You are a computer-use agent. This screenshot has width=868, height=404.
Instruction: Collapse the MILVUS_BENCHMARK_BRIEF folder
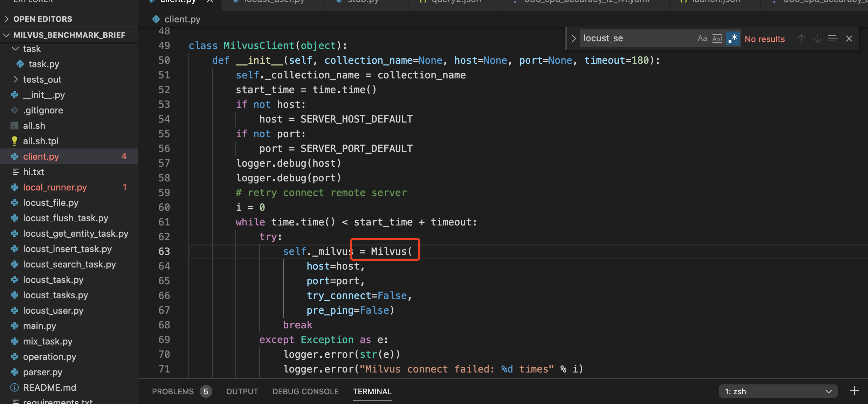click(x=6, y=35)
